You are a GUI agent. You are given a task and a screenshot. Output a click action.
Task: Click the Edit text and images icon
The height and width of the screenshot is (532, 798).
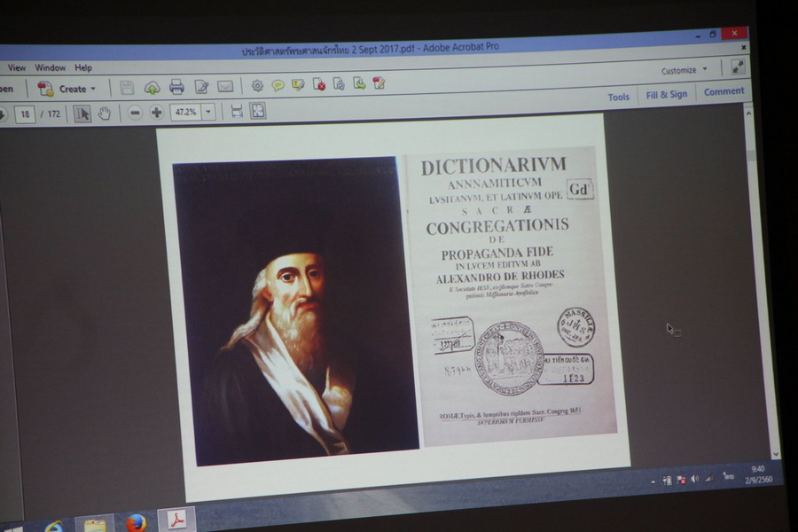[201, 87]
